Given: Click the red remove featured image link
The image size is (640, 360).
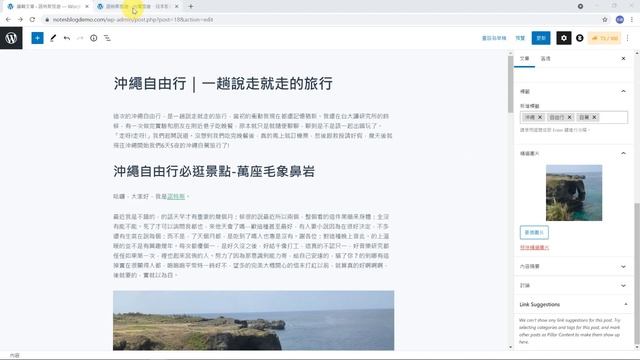Looking at the screenshot, I should tap(534, 247).
